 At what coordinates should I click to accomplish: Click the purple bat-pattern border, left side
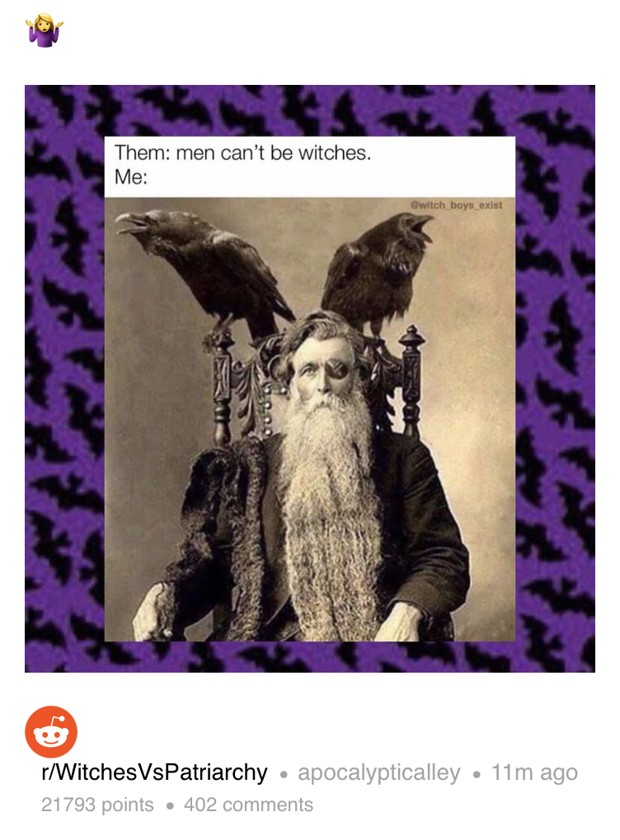point(64,375)
